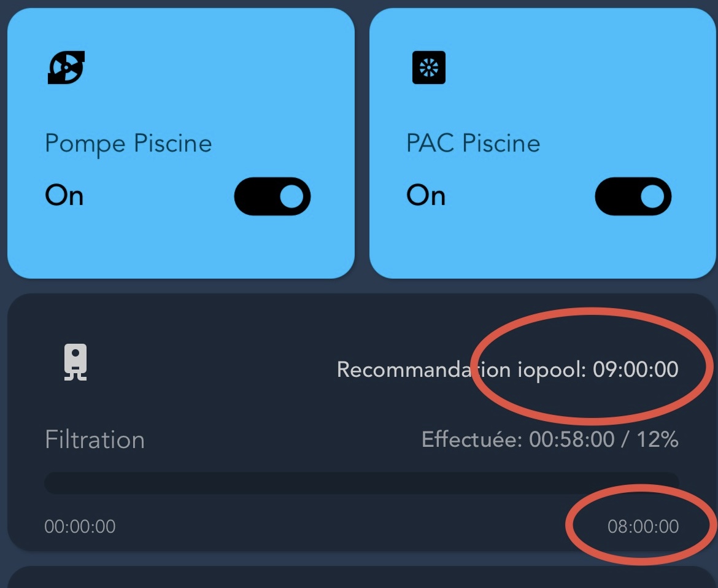
Task: Click the Filtration label
Action: click(95, 439)
